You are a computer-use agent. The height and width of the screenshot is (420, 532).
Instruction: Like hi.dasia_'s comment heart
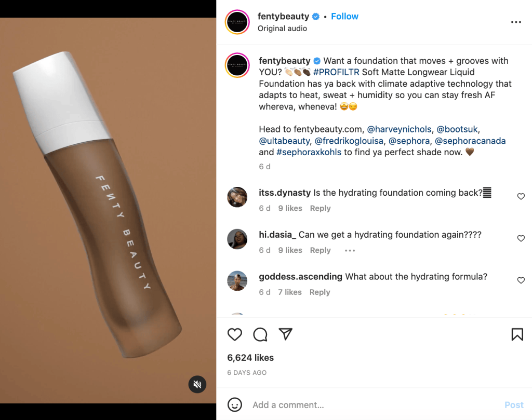(521, 238)
